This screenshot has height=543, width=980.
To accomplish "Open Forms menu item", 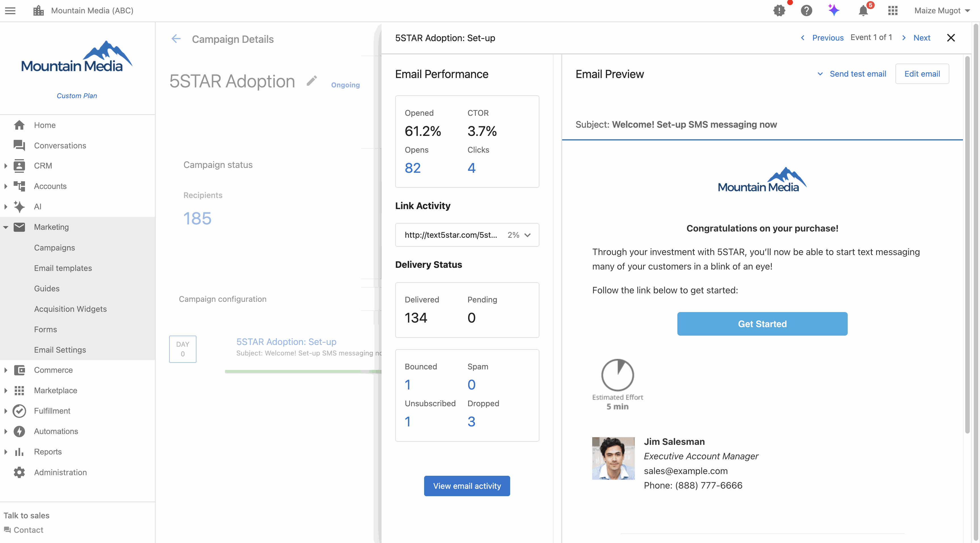I will 45,329.
